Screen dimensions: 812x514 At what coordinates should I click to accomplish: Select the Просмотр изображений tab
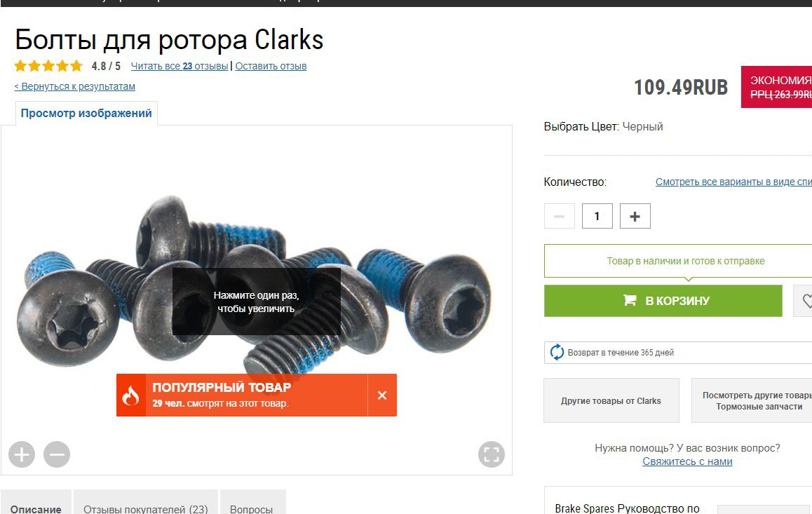tap(86, 114)
